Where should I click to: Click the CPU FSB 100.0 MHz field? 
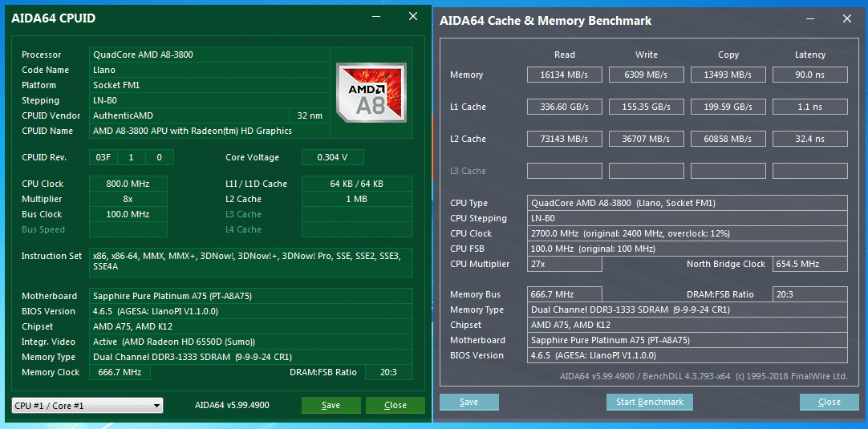tap(687, 249)
